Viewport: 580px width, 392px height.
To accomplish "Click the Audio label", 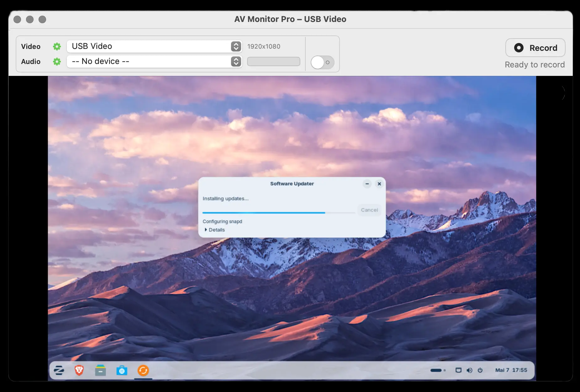I will [x=31, y=61].
